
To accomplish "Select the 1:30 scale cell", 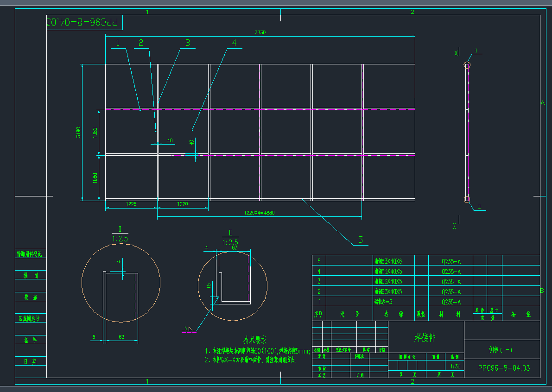I will click(455, 366).
